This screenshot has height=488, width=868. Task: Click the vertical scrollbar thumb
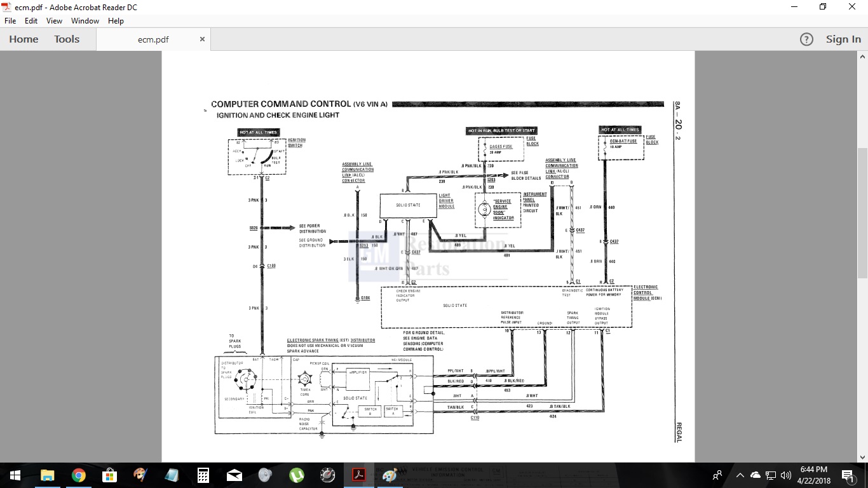[862, 213]
